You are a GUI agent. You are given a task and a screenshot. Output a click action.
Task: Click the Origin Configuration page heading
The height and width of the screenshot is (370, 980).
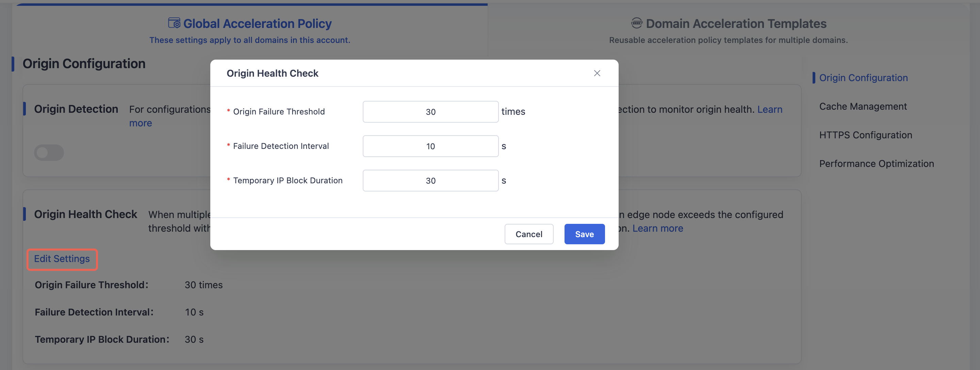(x=84, y=64)
